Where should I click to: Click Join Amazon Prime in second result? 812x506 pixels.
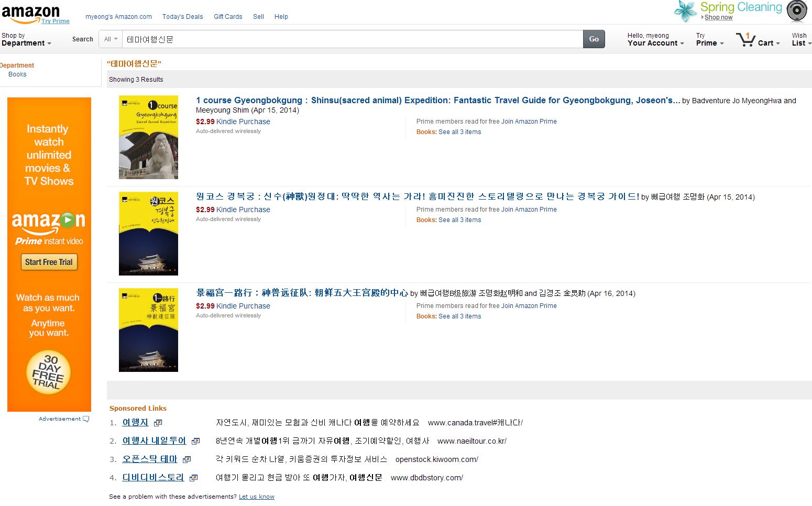tap(529, 210)
